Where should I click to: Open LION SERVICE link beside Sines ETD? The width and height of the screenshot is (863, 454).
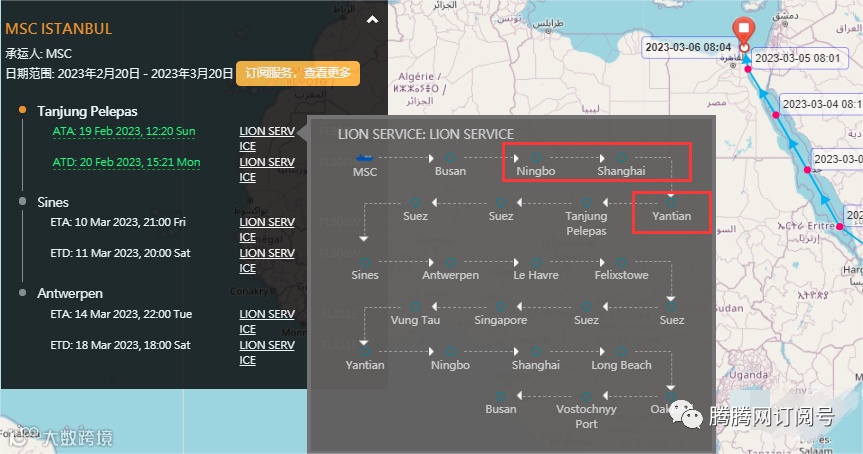point(267,260)
